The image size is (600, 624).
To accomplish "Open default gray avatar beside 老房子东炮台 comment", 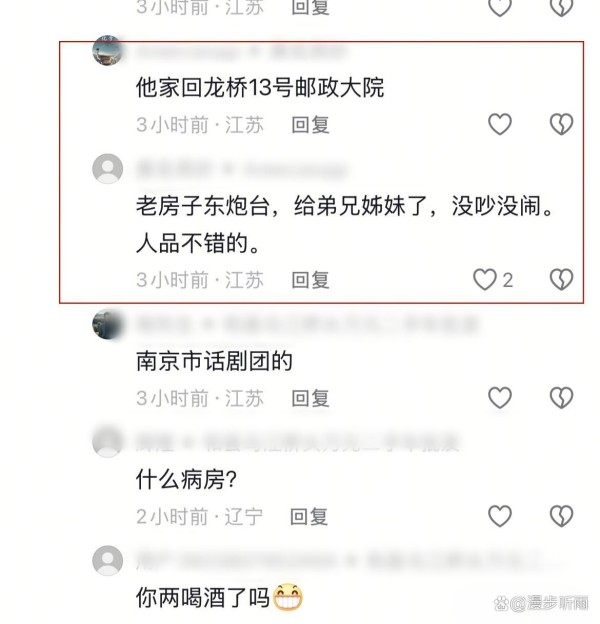I will pos(107,169).
